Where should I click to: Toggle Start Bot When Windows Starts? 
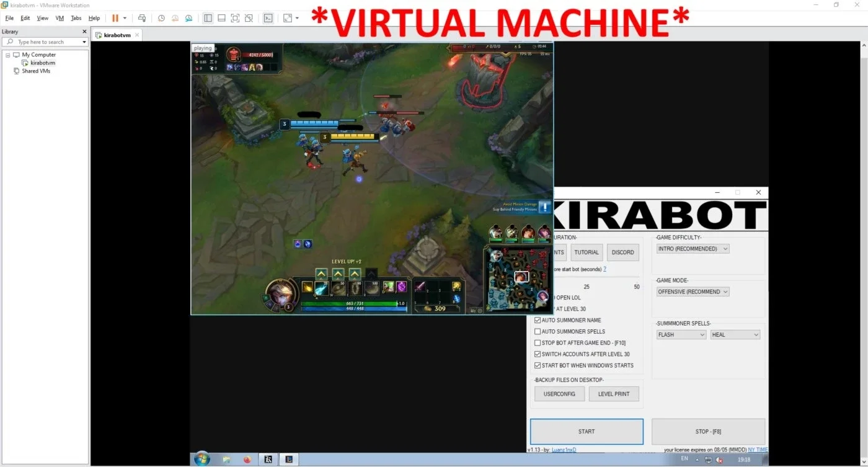click(538, 365)
